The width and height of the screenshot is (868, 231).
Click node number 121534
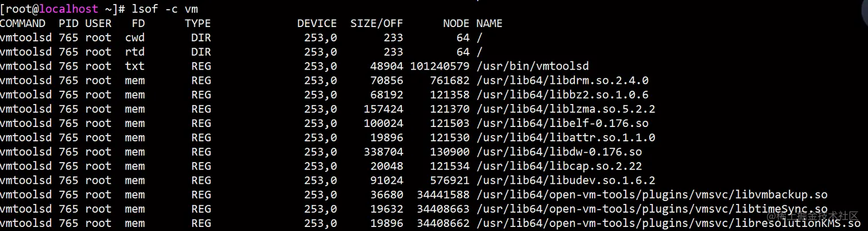[449, 167]
